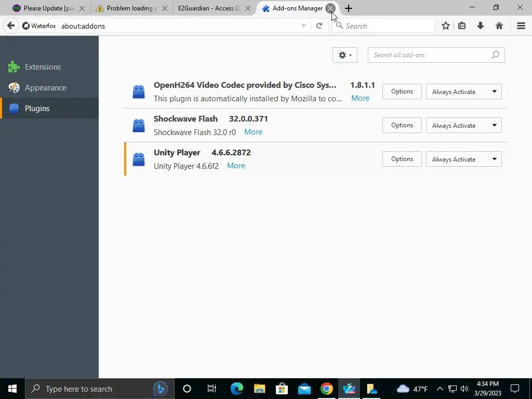Launch Microsoft Edge from the taskbar
This screenshot has height=399, width=532.
pos(237,389)
